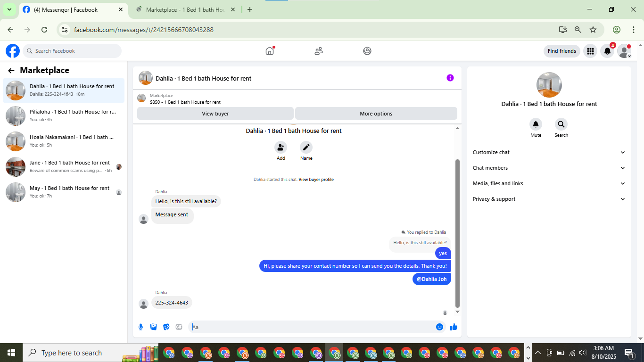The height and width of the screenshot is (362, 644).
Task: Expand Customize chat section
Action: pyautogui.click(x=549, y=152)
